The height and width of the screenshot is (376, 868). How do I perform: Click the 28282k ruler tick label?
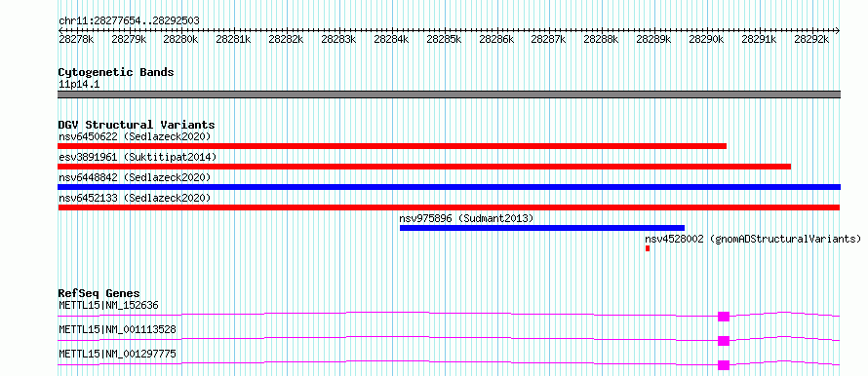pyautogui.click(x=286, y=39)
